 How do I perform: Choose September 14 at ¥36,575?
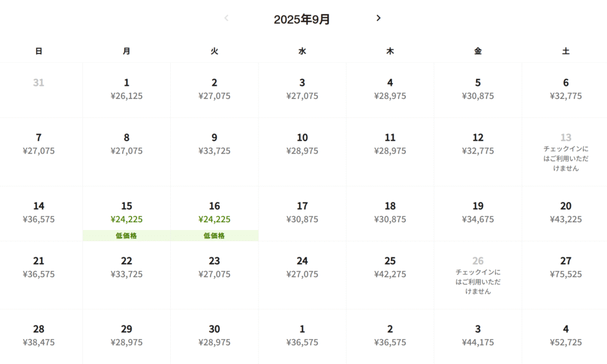(x=39, y=214)
